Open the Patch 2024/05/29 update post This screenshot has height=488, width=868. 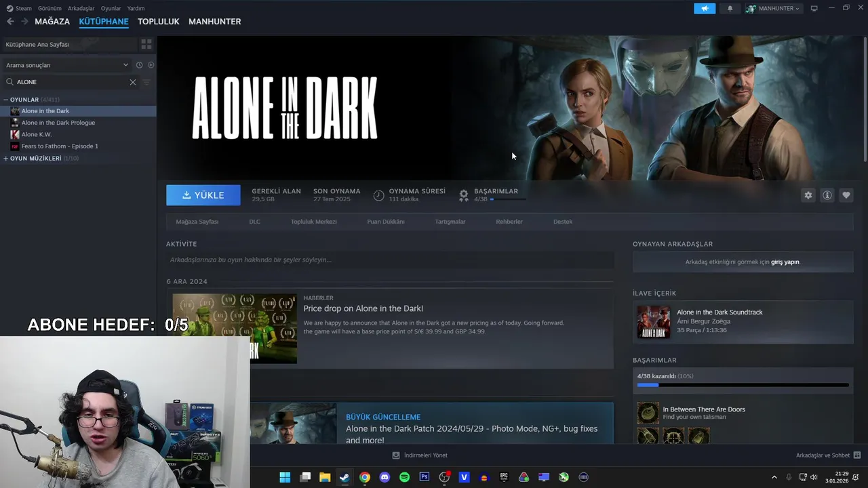click(x=471, y=434)
